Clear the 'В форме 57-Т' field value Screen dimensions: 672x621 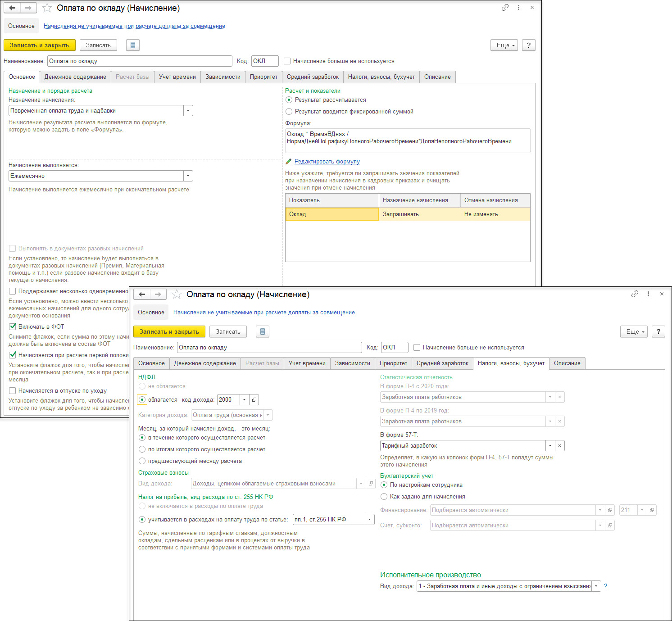coord(559,446)
